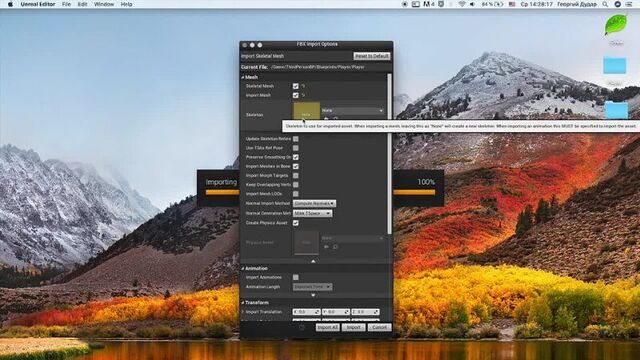Browse to Physics Asset magnifier icon
The image size is (640, 360).
[335, 247]
